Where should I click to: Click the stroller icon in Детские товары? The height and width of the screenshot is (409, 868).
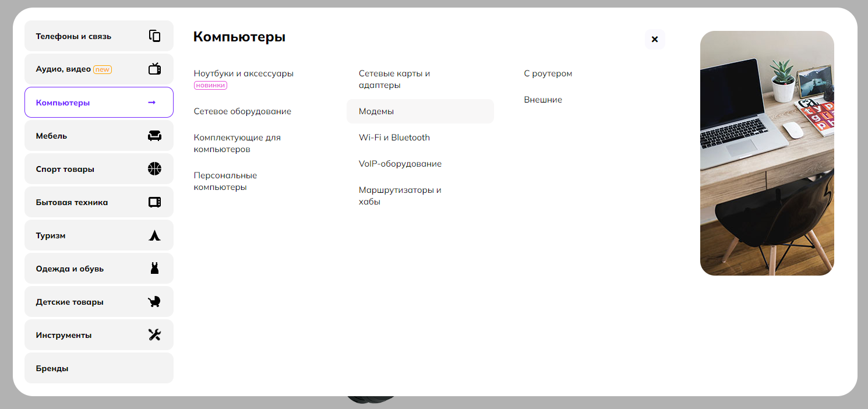154,302
